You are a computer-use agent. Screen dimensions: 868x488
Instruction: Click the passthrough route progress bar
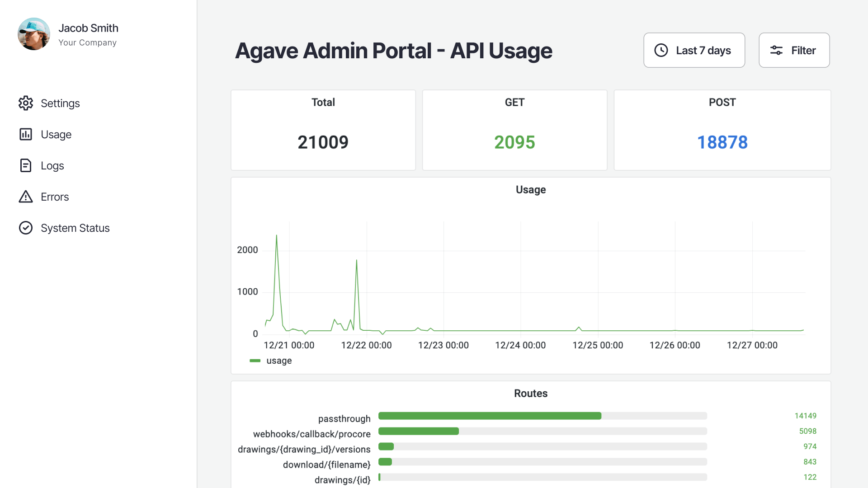[542, 416]
